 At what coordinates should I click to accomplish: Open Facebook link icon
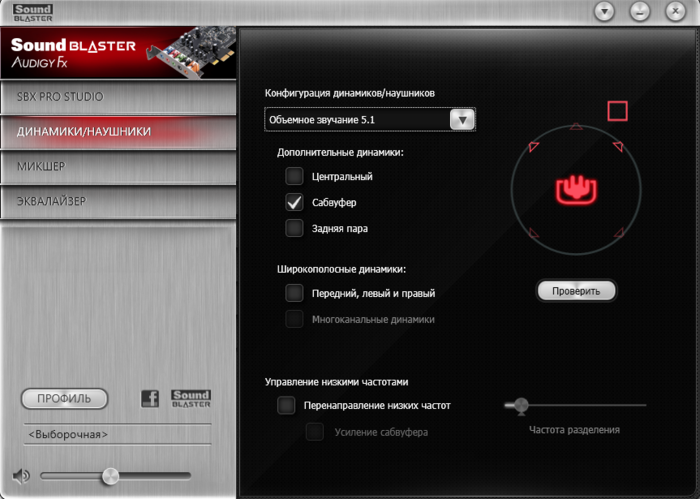(x=150, y=398)
